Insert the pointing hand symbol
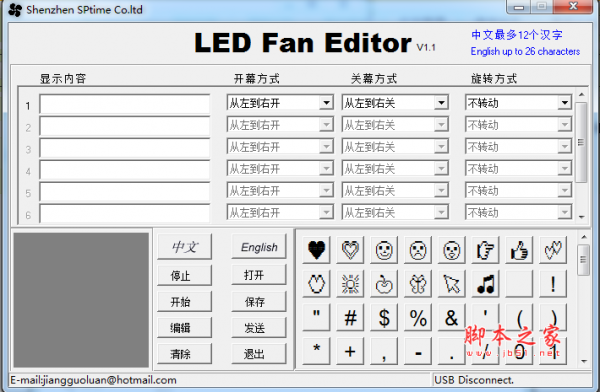Screen dimensions: 600x392 485,250
